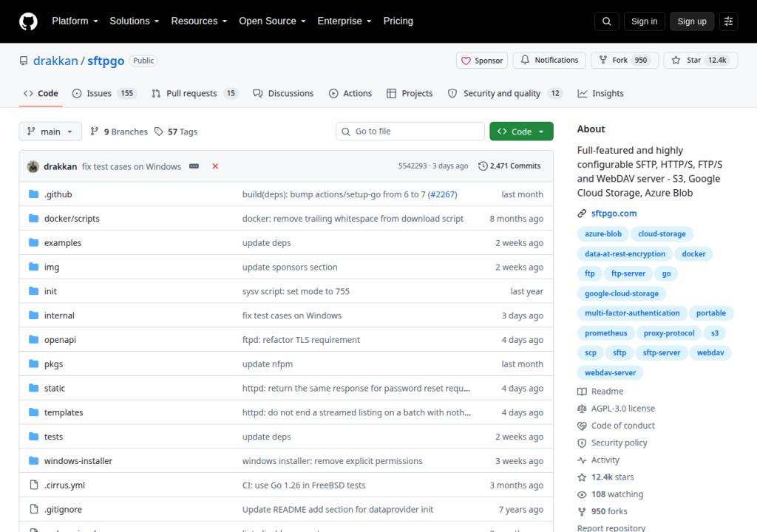Viewport: 757px width, 532px height.
Task: Open pull request #2267 link
Action: point(443,194)
